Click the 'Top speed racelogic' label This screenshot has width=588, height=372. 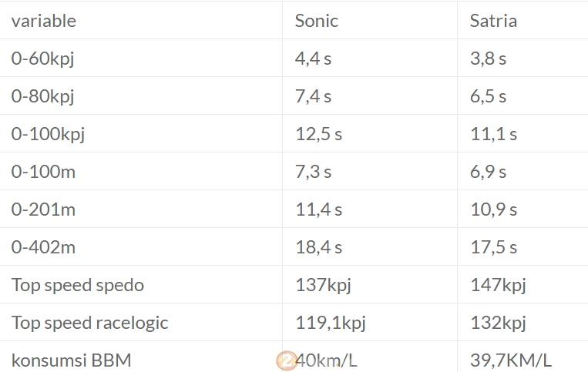point(89,323)
